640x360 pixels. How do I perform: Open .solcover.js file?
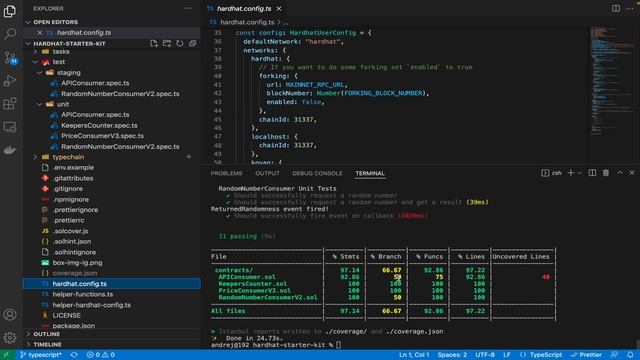(x=111, y=231)
